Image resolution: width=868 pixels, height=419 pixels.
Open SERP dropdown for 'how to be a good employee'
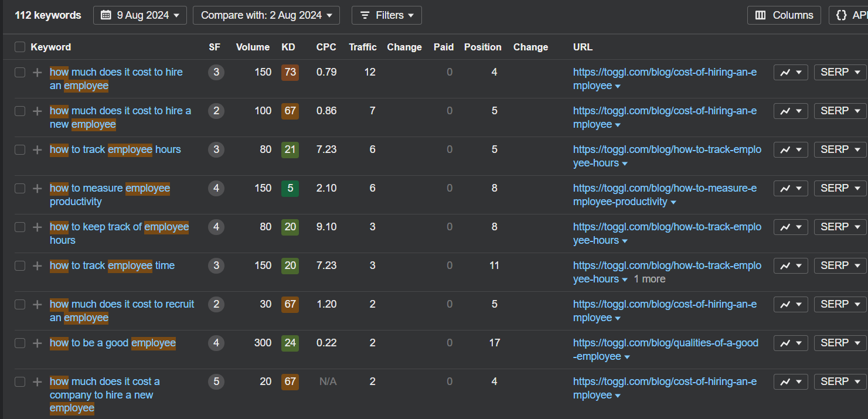click(840, 343)
